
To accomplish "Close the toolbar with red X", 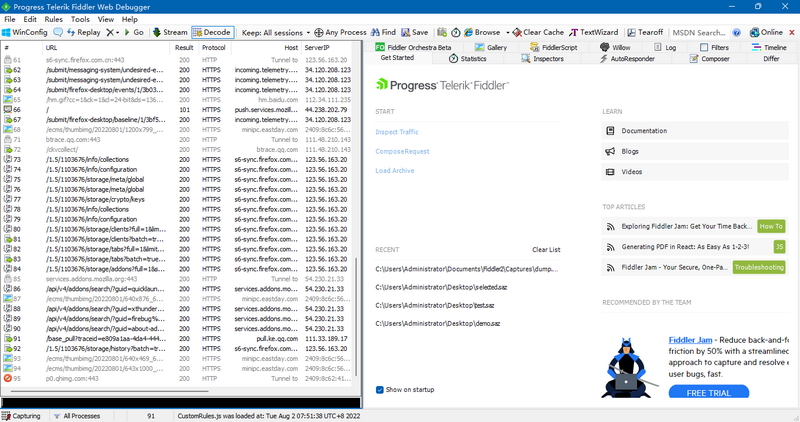I will tap(792, 33).
